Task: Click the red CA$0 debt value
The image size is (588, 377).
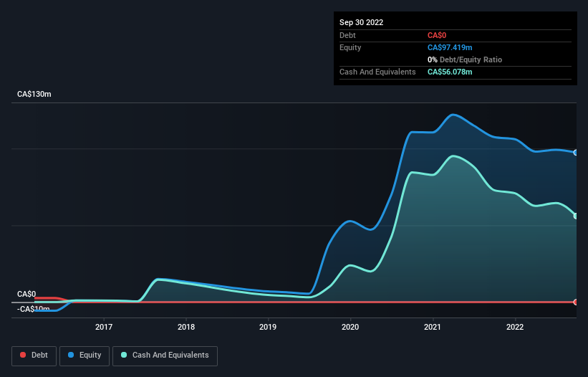Action: (437, 35)
